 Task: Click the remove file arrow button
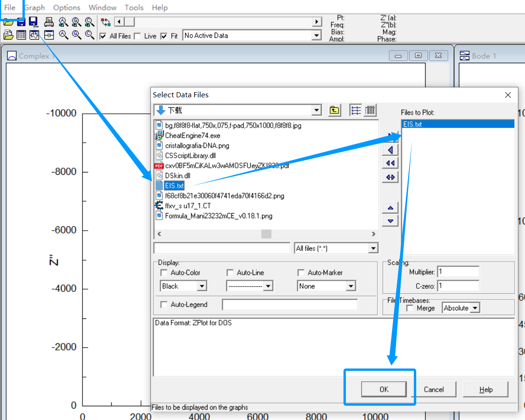[x=390, y=150]
